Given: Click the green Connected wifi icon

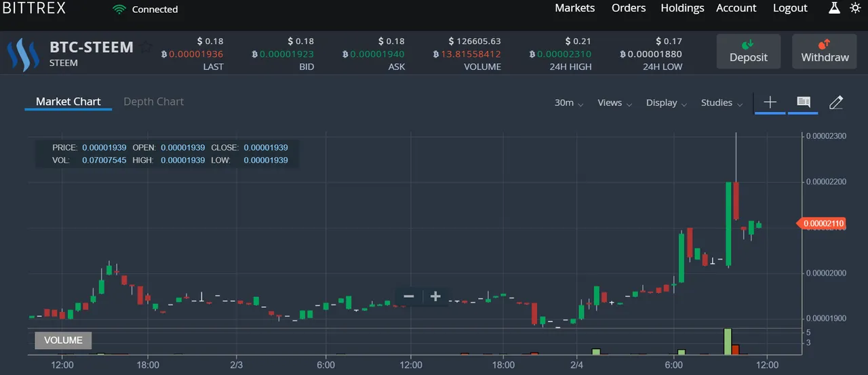Looking at the screenshot, I should tap(120, 9).
